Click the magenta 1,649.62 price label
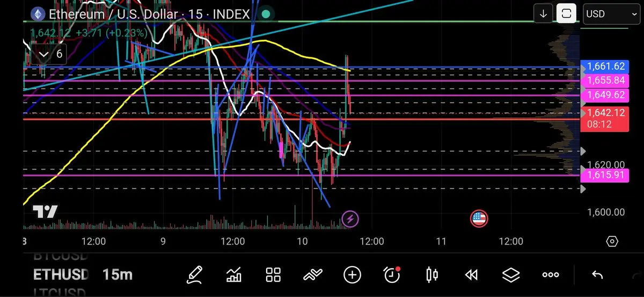This screenshot has width=644, height=297. [x=606, y=94]
